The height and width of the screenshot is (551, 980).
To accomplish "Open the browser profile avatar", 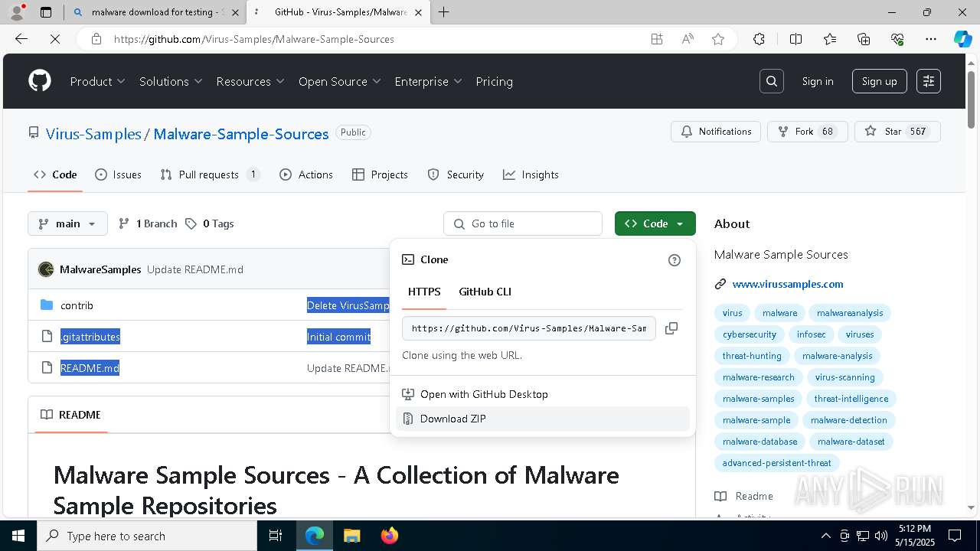I will coord(16,12).
